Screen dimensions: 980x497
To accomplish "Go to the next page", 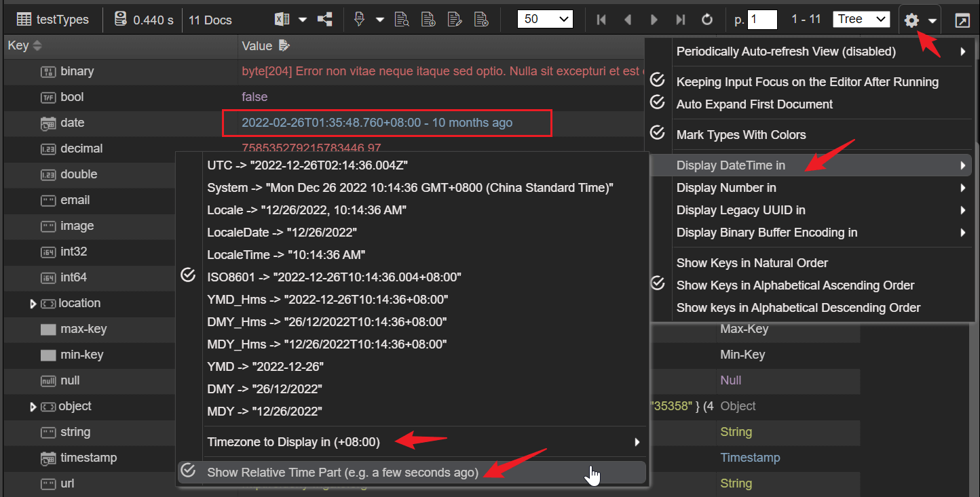I will [x=654, y=20].
